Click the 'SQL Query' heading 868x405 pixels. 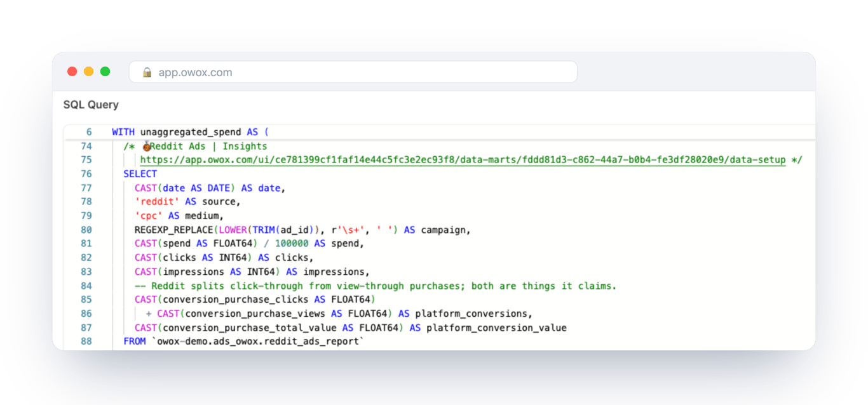(91, 105)
